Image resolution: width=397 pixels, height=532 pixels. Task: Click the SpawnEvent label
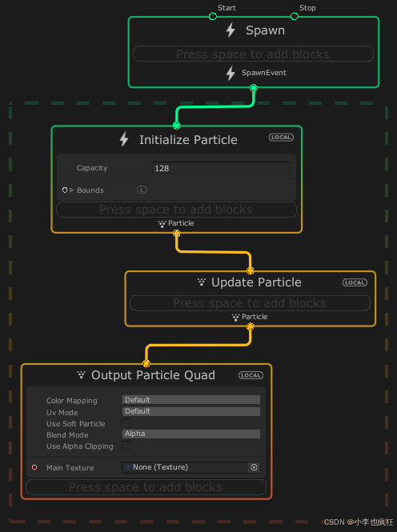264,73
